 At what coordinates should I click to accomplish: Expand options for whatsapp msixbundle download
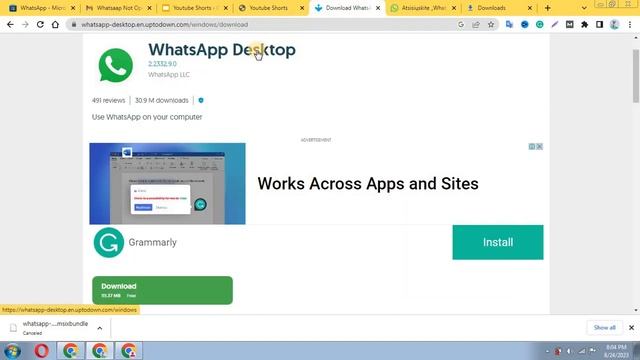[100, 328]
